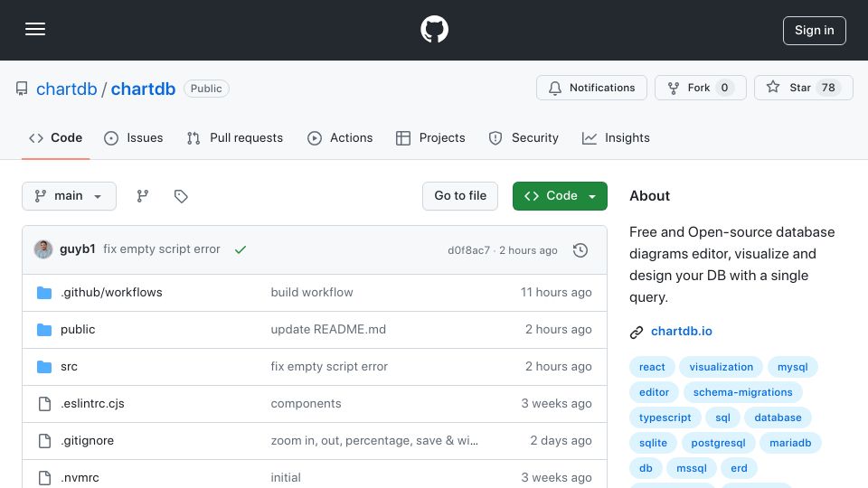The image size is (868, 488).
Task: Select the db topic tag
Action: pyautogui.click(x=646, y=469)
